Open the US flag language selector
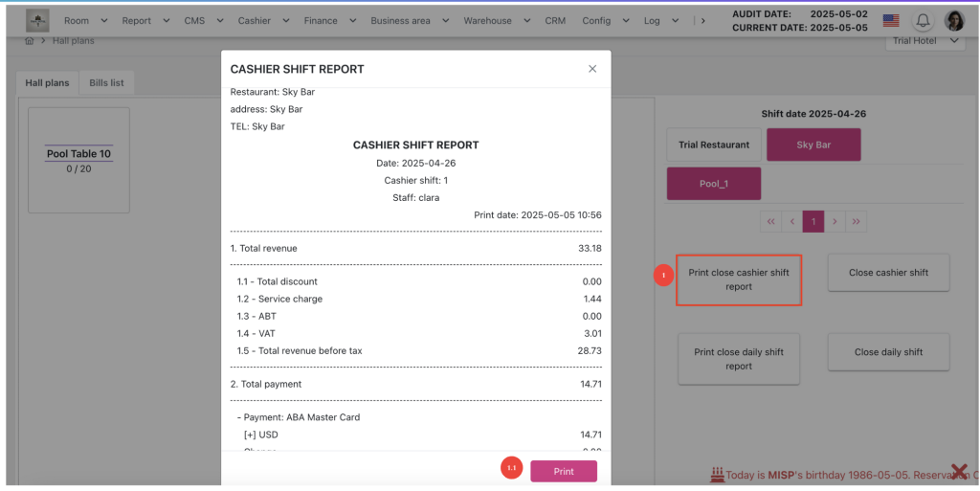980x491 pixels. point(891,20)
